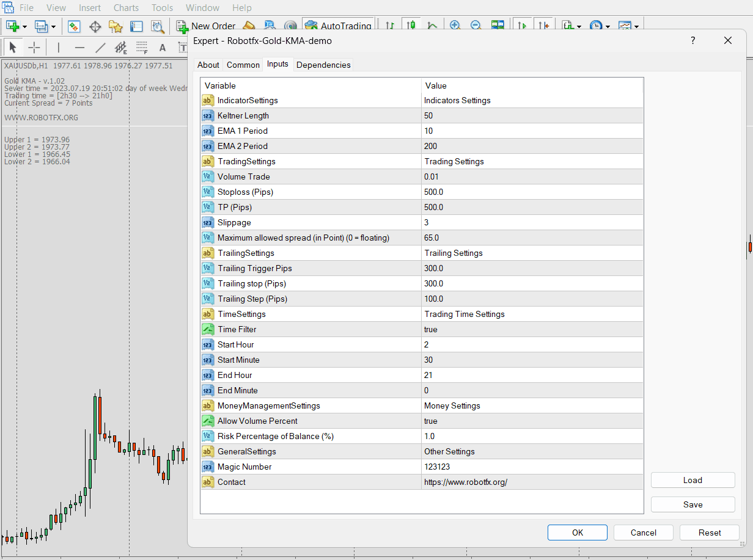
Task: Click the Save button
Action: (692, 504)
